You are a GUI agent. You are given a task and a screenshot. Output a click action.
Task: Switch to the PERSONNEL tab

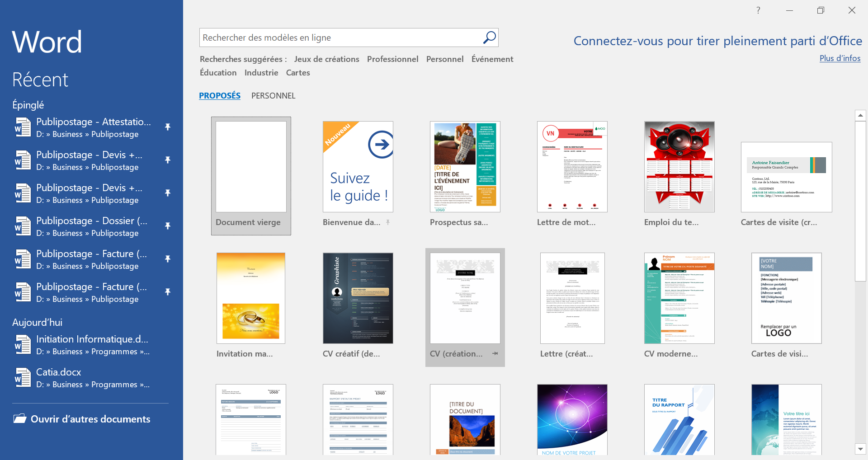click(x=273, y=96)
